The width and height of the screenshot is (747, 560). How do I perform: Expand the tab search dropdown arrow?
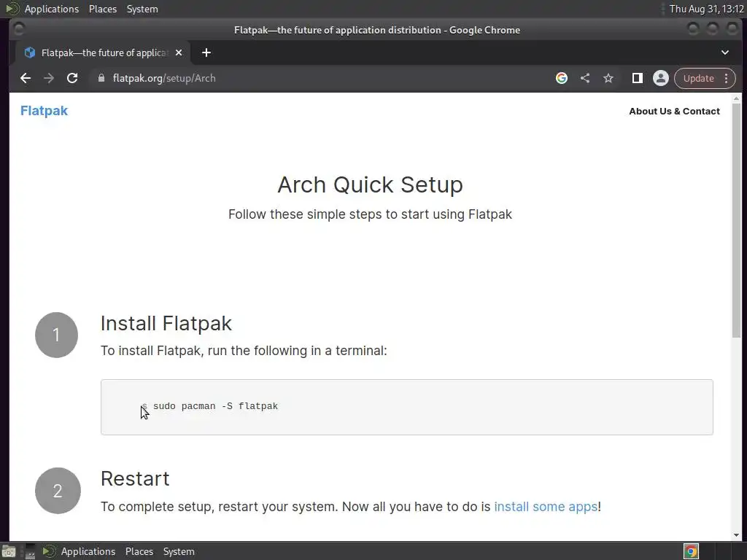tap(725, 52)
